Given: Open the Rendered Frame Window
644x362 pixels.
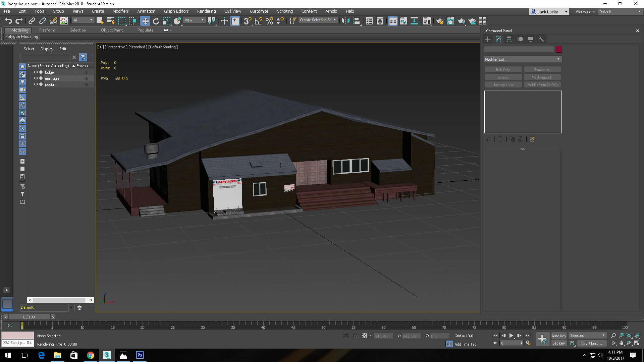Looking at the screenshot, I should (450, 21).
